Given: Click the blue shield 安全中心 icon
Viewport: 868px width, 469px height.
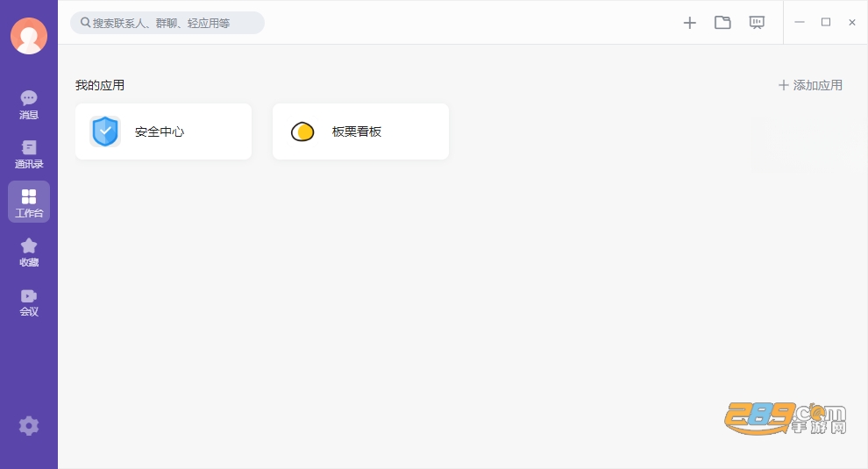Looking at the screenshot, I should pyautogui.click(x=105, y=131).
